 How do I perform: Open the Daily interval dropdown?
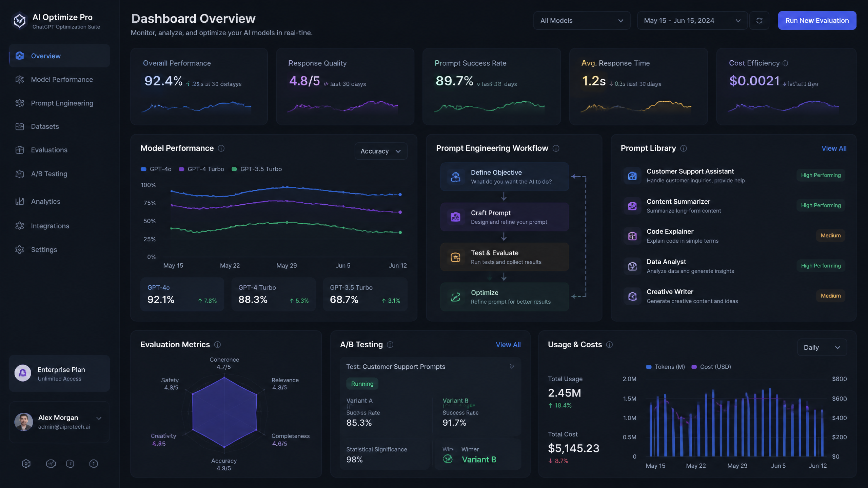click(x=822, y=347)
